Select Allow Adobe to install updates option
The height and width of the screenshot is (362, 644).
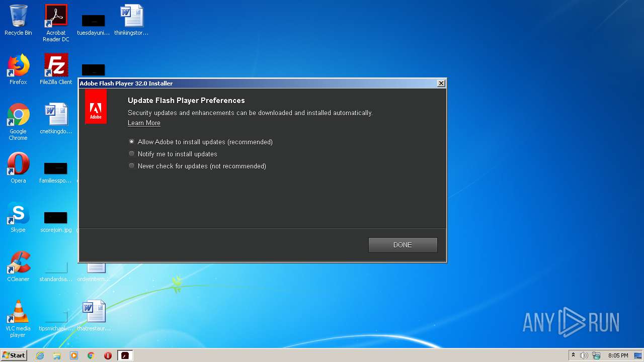point(200,142)
